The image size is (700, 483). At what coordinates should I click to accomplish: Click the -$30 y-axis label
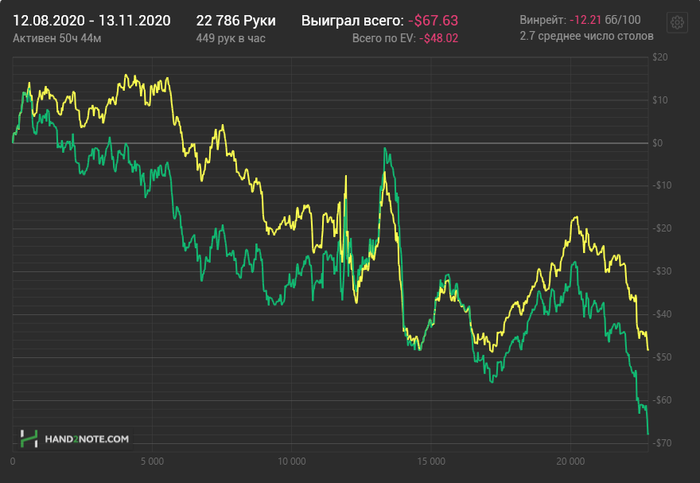point(662,271)
